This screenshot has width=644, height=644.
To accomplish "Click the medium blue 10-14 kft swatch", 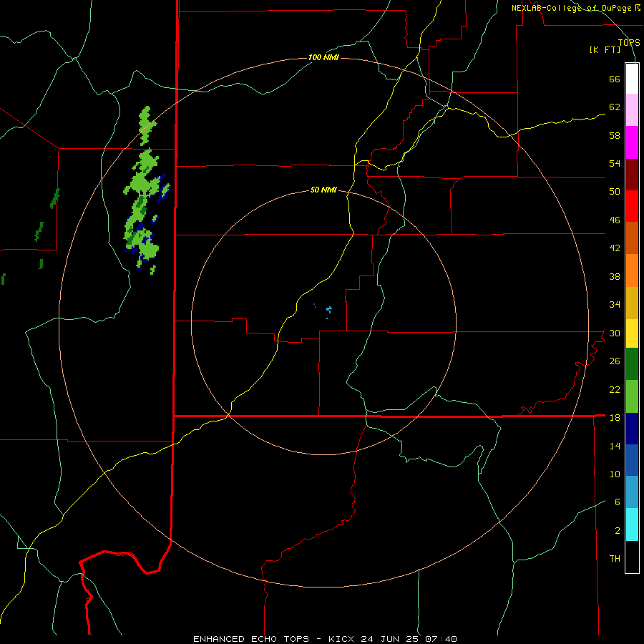I will [632, 459].
